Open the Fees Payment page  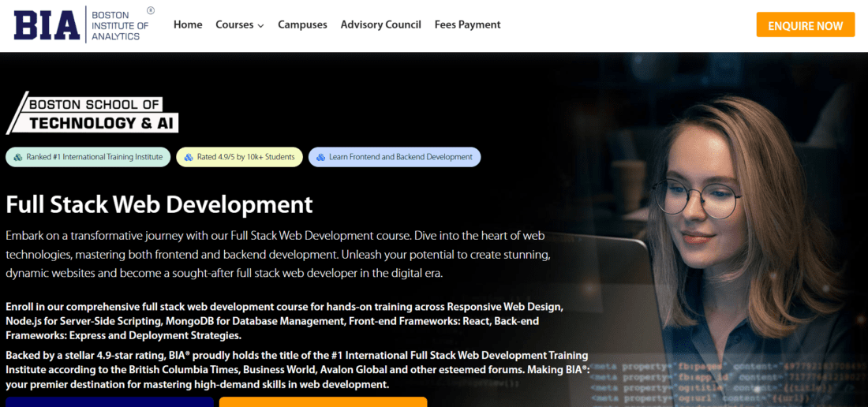coord(467,24)
